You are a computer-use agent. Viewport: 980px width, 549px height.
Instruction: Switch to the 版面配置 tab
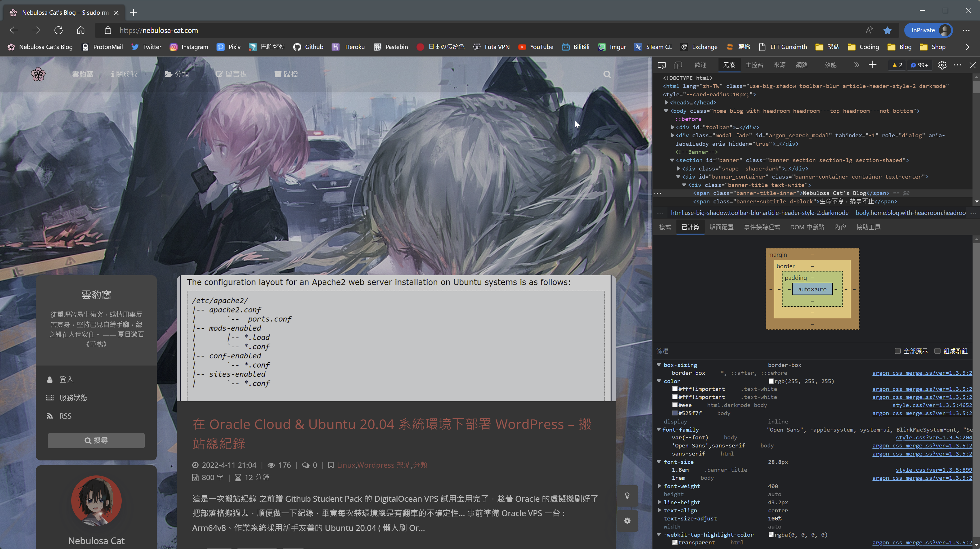[721, 227]
